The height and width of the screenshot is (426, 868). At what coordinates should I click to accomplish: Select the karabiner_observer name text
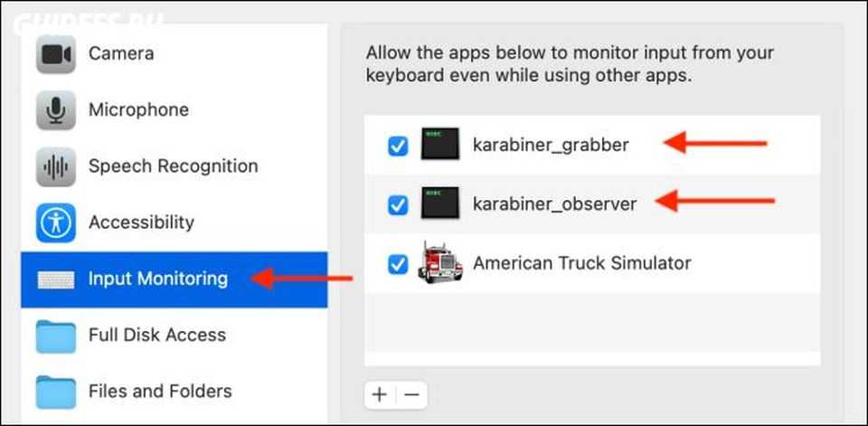coord(554,204)
